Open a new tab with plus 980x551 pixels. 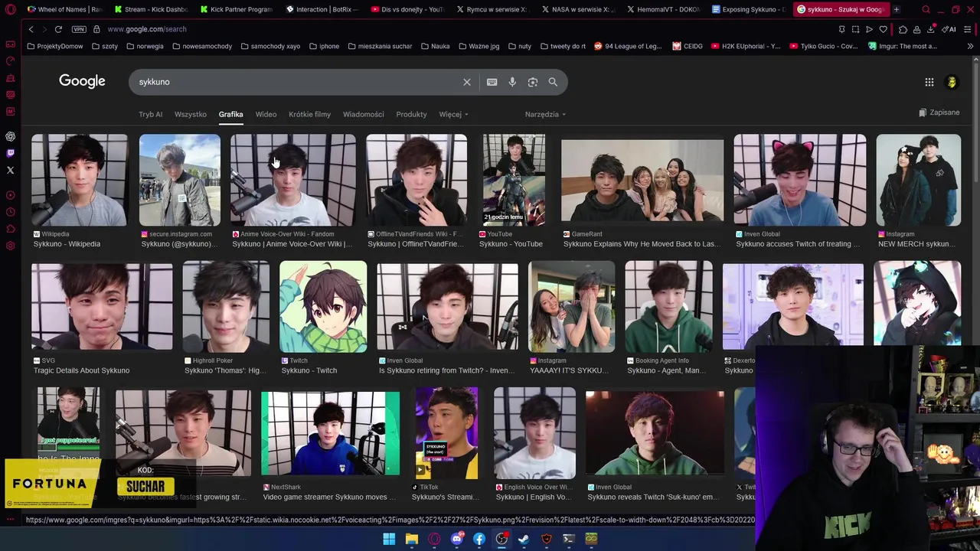(x=897, y=9)
